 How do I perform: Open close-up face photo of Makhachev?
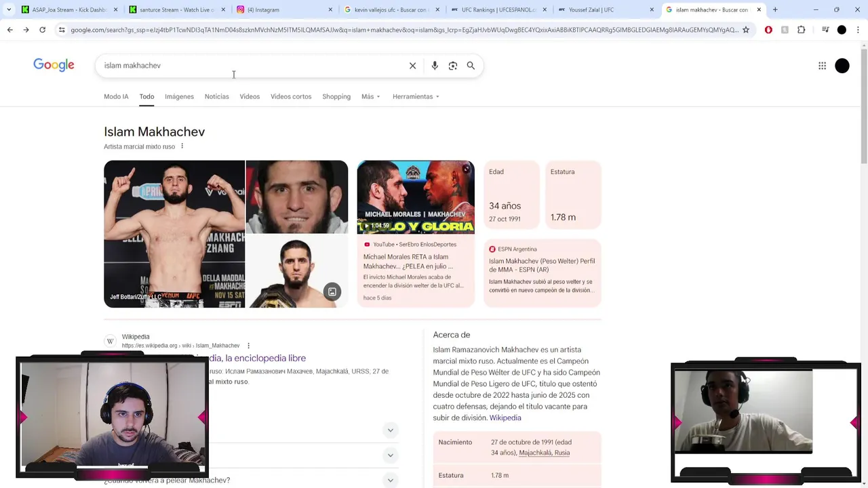click(296, 197)
